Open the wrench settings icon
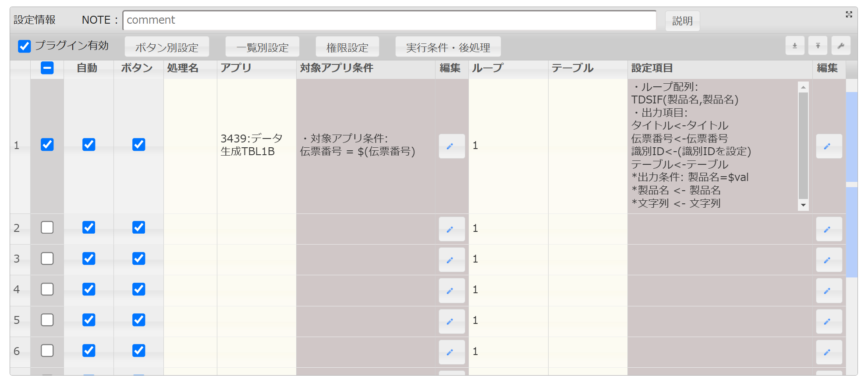The height and width of the screenshot is (380, 868). pyautogui.click(x=841, y=46)
